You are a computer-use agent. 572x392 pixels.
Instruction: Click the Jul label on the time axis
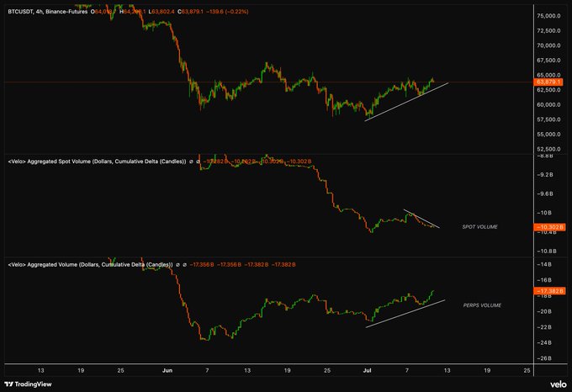pyautogui.click(x=367, y=370)
